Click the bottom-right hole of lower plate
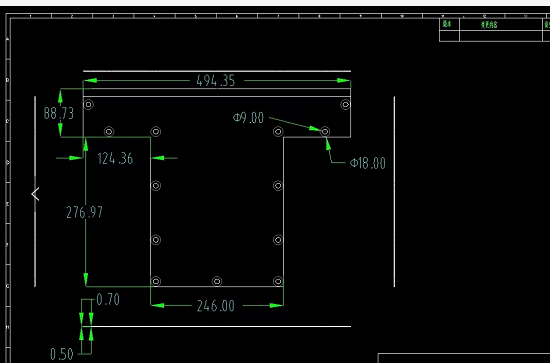The width and height of the screenshot is (550, 363). 278,281
